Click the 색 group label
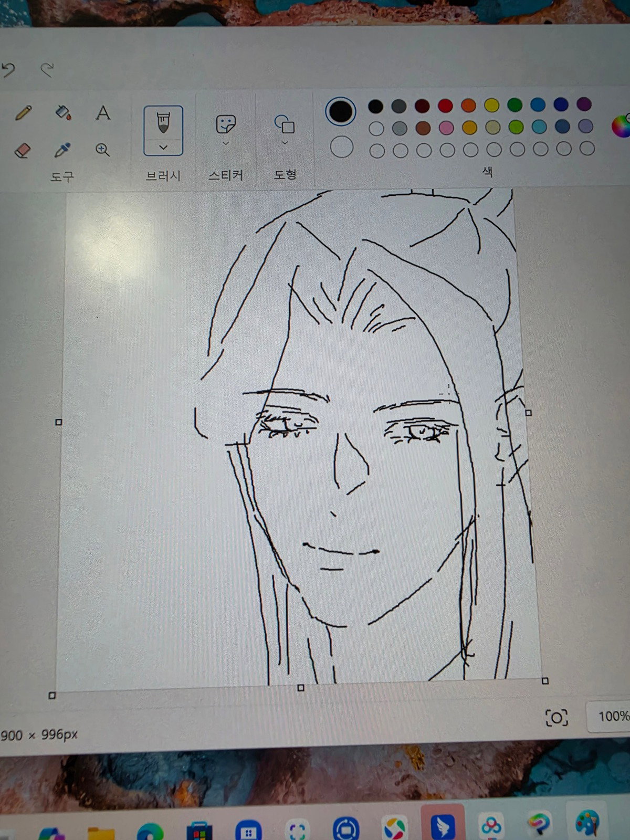 pyautogui.click(x=487, y=172)
